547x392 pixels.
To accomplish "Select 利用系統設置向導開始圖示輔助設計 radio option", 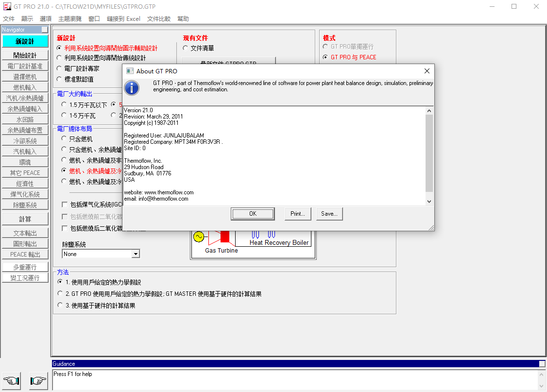I will (x=59, y=48).
